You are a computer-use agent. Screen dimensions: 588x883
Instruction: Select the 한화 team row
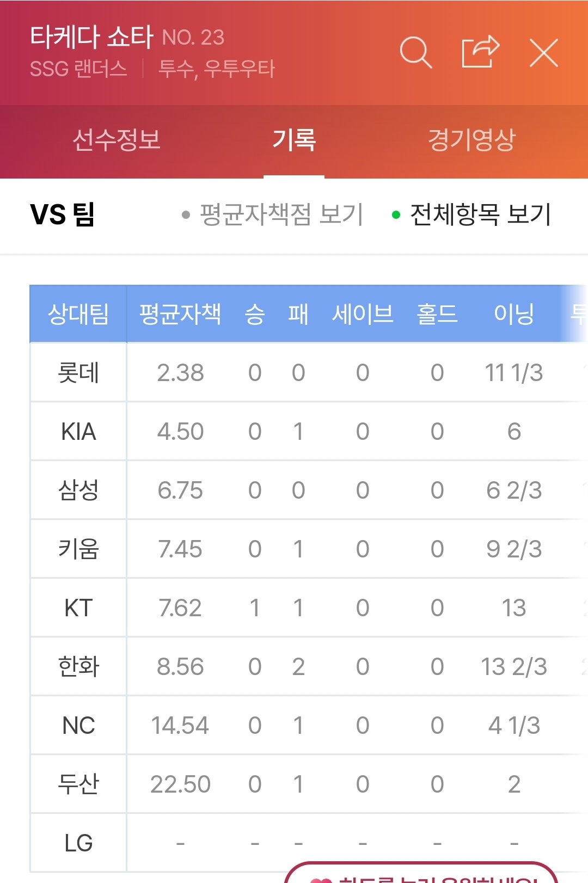[309, 667]
